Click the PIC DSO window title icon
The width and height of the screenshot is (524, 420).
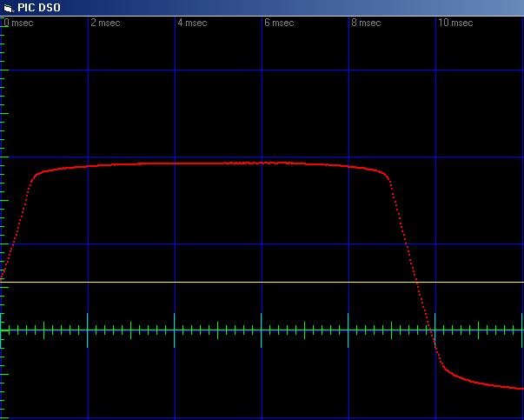tap(8, 8)
